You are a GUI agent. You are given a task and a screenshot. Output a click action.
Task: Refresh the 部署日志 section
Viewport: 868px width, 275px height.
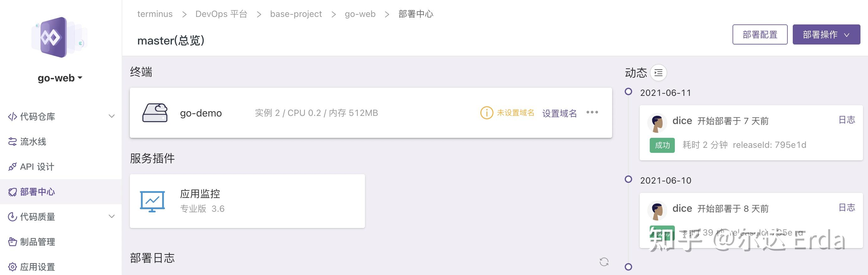605,262
